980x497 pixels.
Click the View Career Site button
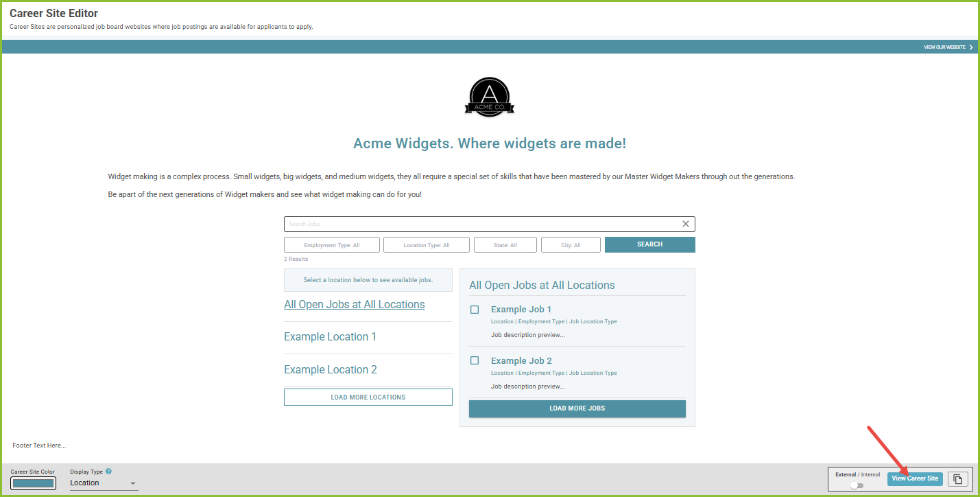(915, 478)
